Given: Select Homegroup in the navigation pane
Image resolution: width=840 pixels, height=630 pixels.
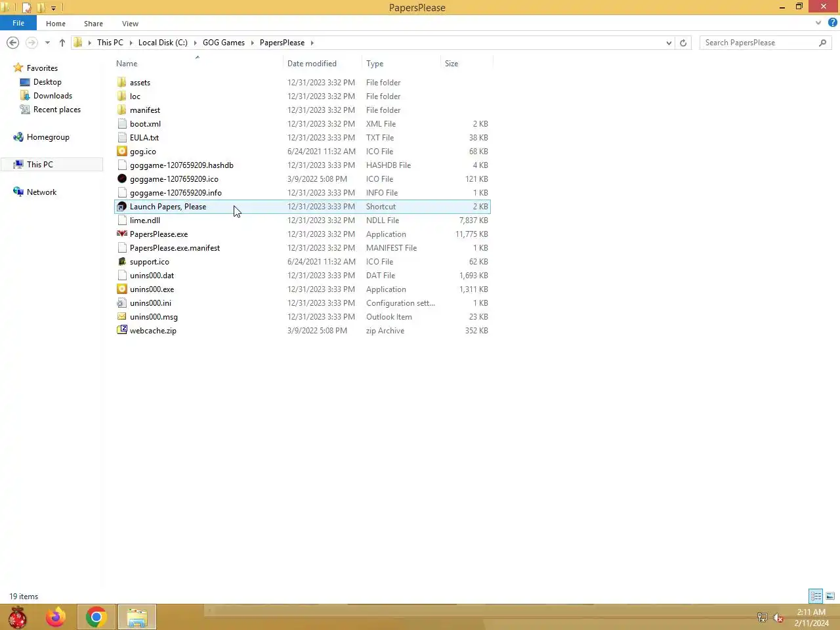Looking at the screenshot, I should pyautogui.click(x=48, y=137).
